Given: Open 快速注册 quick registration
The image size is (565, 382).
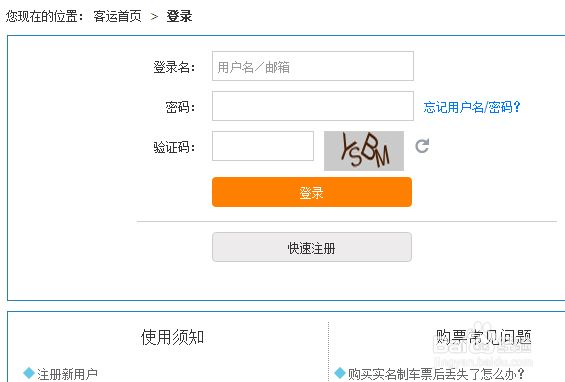Looking at the screenshot, I should click(x=312, y=247).
